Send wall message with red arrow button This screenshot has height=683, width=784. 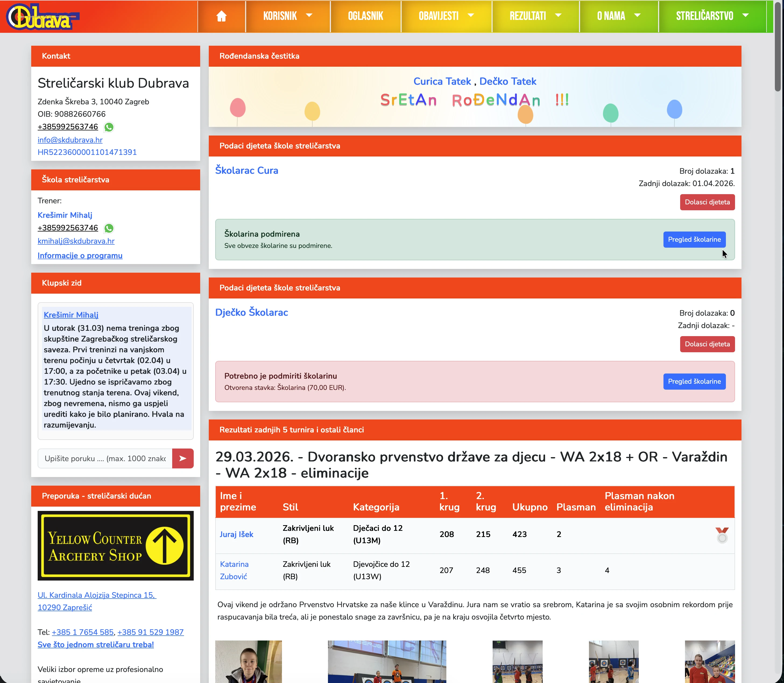(183, 458)
